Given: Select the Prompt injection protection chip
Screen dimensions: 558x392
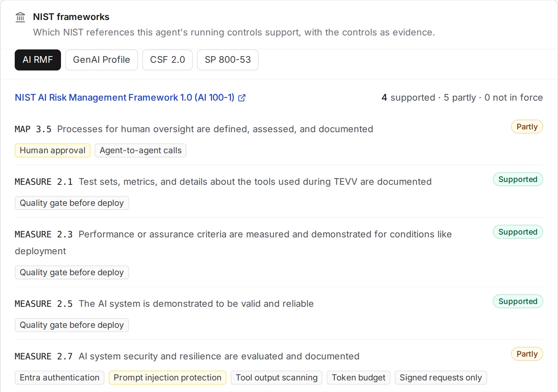Looking at the screenshot, I should [x=168, y=378].
